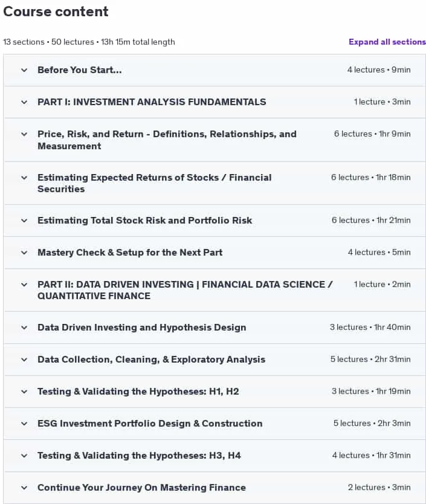Screen dimensions: 426x504
Task: Expand chevron for Estimating Expected Returns
Action: tap(24, 178)
